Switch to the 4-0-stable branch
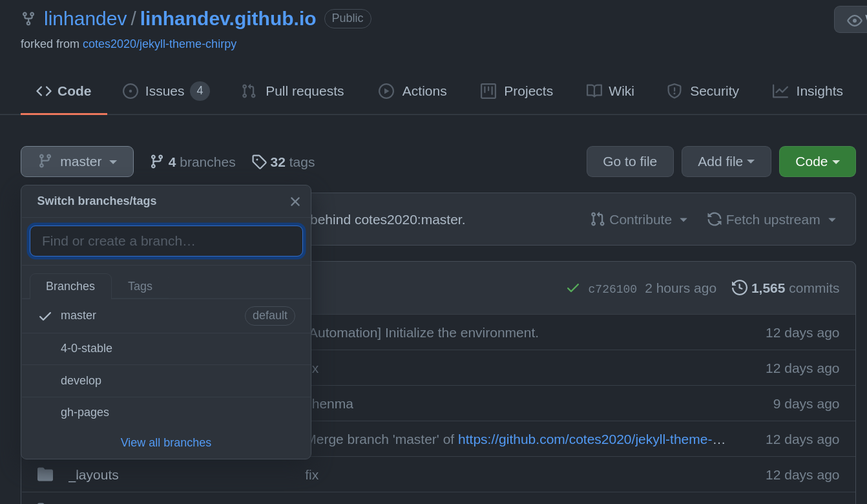The height and width of the screenshot is (504, 867). 87,348
